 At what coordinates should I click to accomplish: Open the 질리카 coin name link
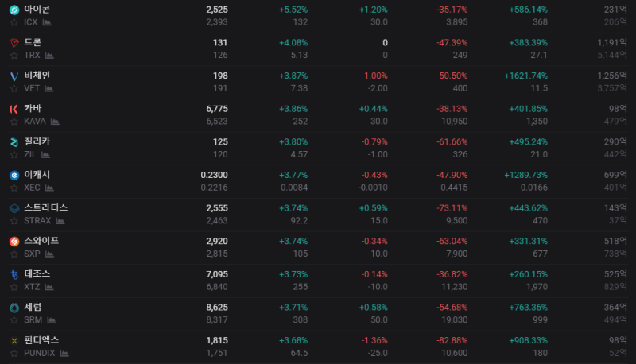tap(37, 141)
